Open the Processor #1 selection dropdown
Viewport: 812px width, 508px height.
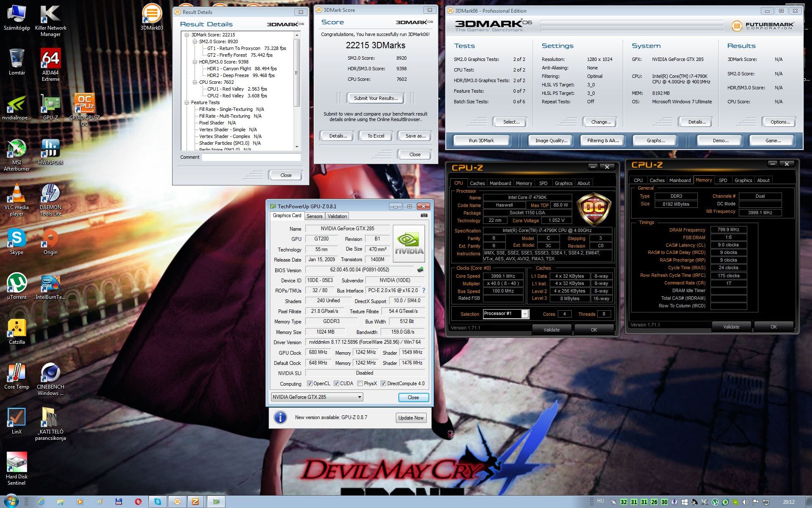point(525,314)
